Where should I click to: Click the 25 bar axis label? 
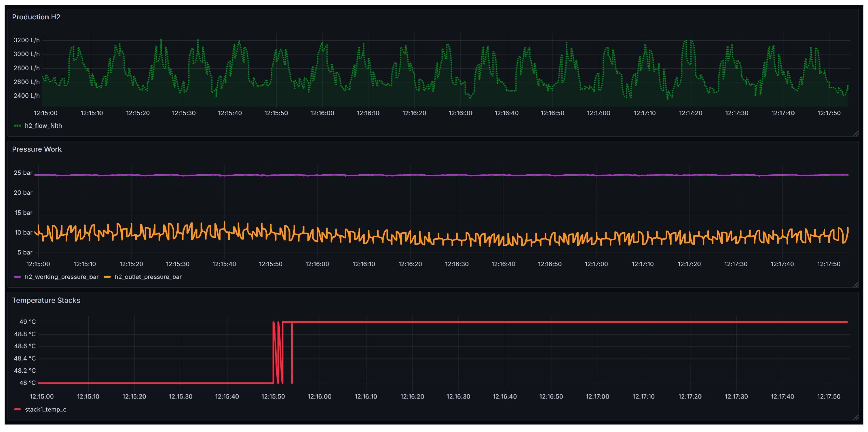click(23, 173)
